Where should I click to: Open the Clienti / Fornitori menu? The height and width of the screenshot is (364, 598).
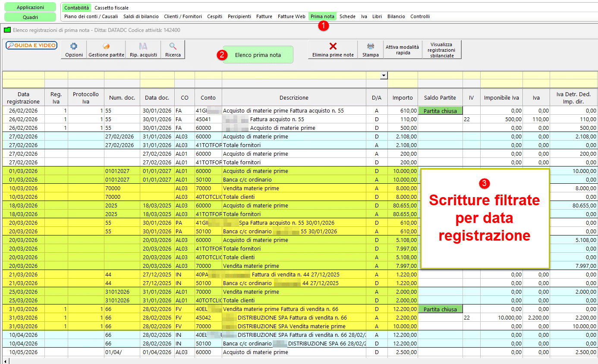pos(183,16)
